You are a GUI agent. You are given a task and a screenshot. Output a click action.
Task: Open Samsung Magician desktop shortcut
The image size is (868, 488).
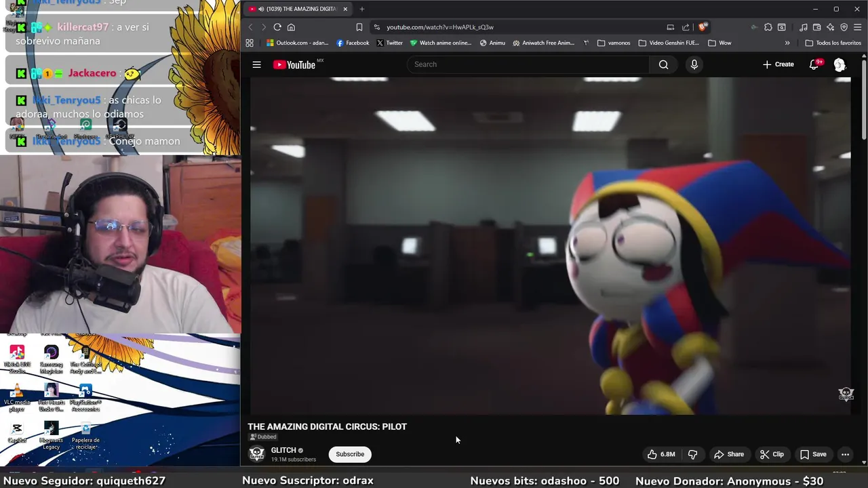(x=51, y=359)
